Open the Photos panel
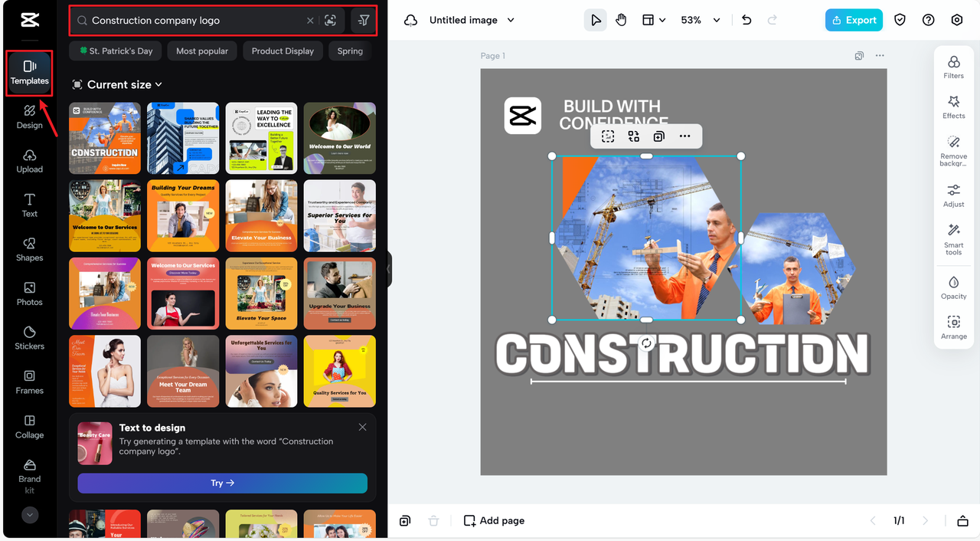The height and width of the screenshot is (541, 980). point(30,293)
